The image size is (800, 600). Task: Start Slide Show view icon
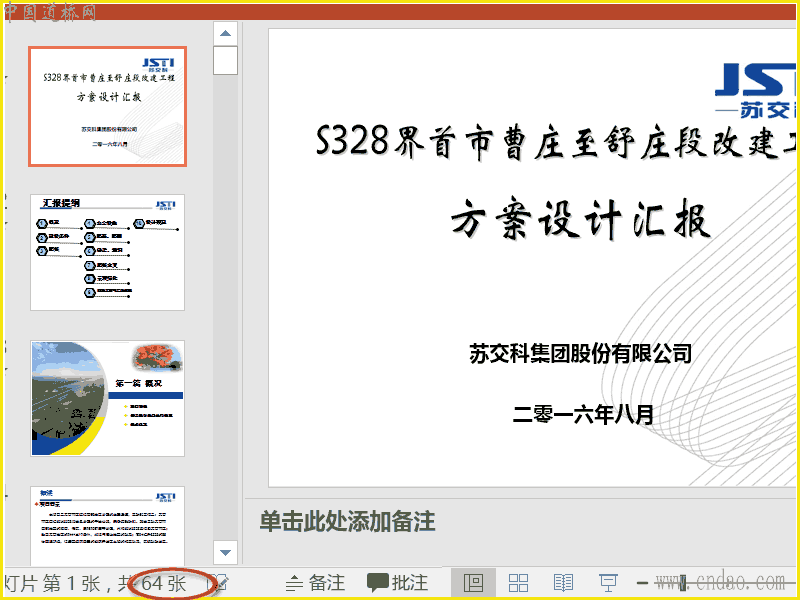608,583
